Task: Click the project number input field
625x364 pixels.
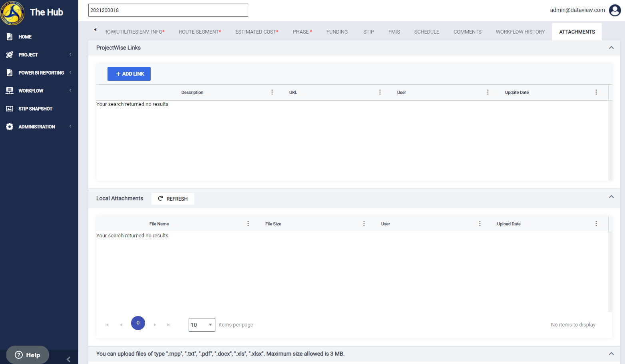Action: pos(168,10)
